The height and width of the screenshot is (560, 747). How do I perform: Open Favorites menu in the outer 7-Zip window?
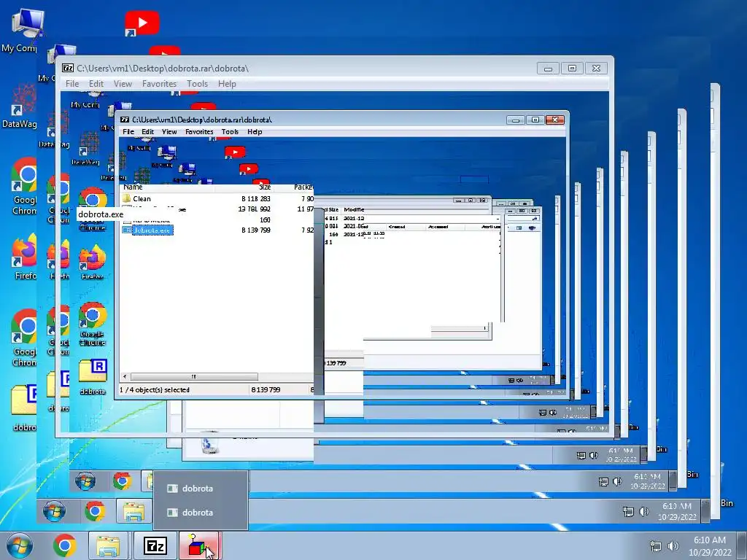coord(159,84)
